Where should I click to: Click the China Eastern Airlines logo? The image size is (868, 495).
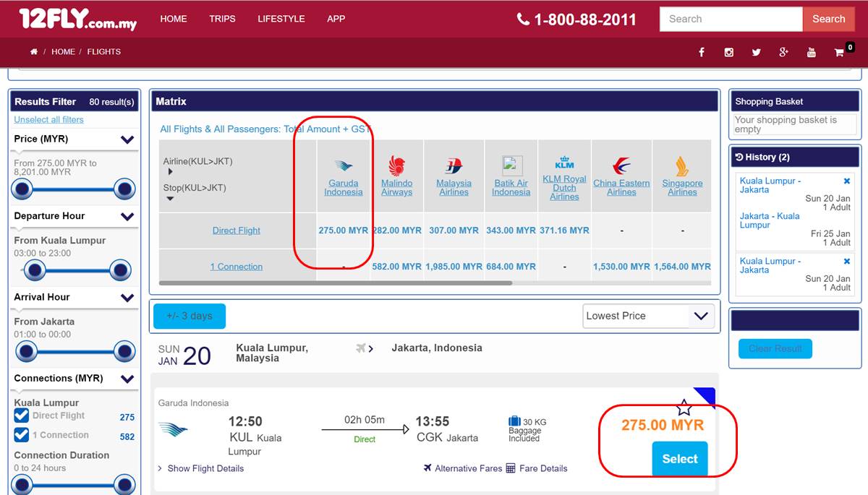[621, 166]
